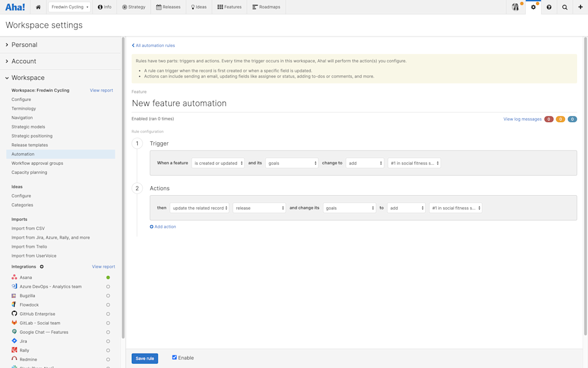The image size is (588, 368).
Task: Click the Jira integration icon
Action: pyautogui.click(x=14, y=341)
